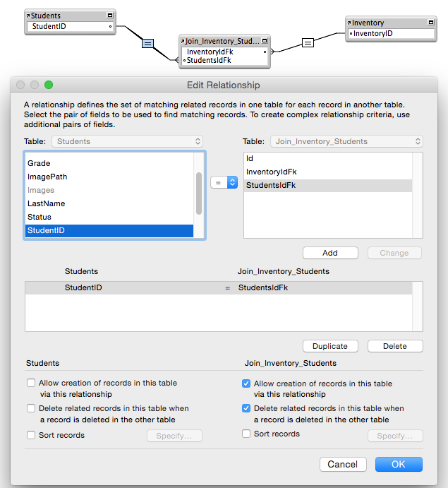The image size is (448, 488).
Task: Toggle Sort records for Join_Inventory_Students
Action: point(246,434)
